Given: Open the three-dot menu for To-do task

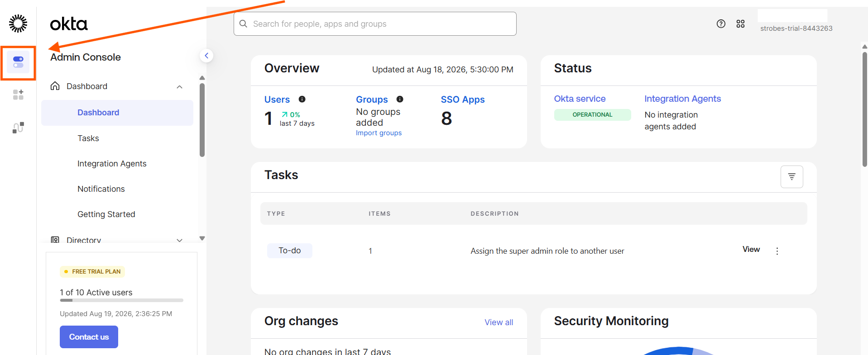Looking at the screenshot, I should (777, 251).
